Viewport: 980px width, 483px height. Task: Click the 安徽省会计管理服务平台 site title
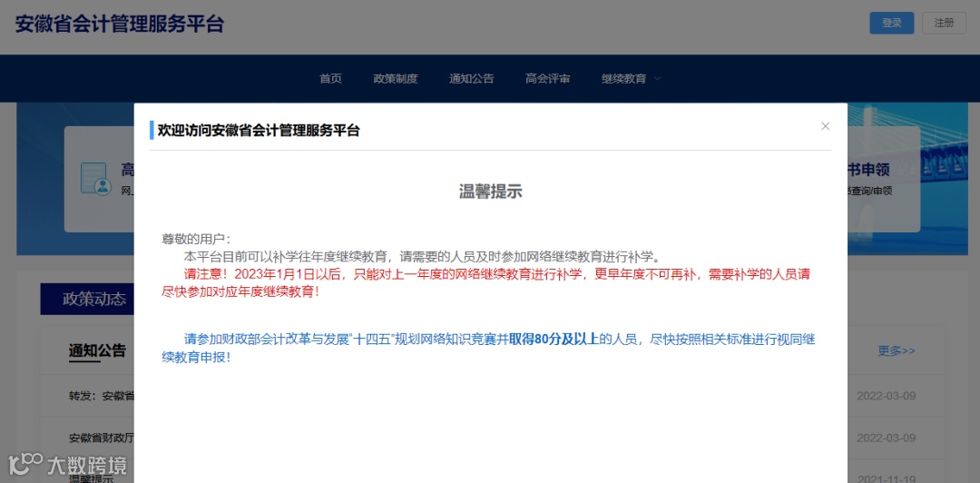[120, 24]
